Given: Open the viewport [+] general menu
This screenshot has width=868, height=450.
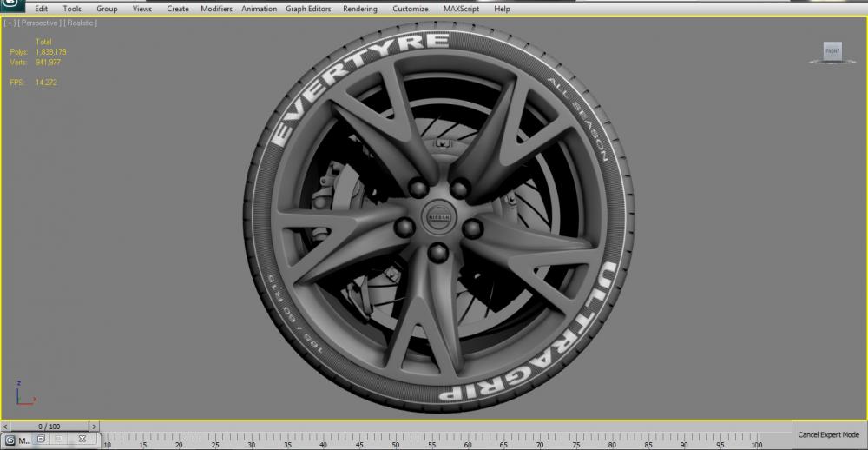Looking at the screenshot, I should (x=10, y=23).
